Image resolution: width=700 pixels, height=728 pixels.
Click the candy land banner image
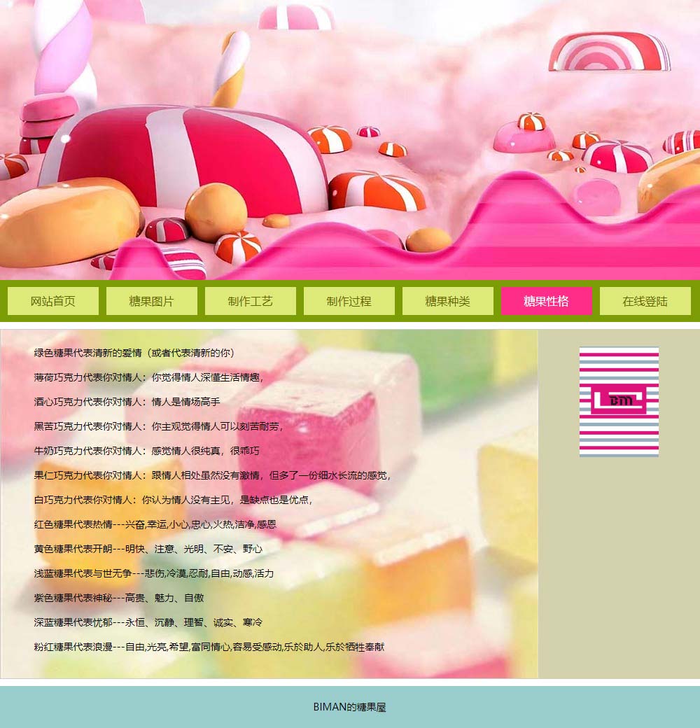click(x=350, y=140)
